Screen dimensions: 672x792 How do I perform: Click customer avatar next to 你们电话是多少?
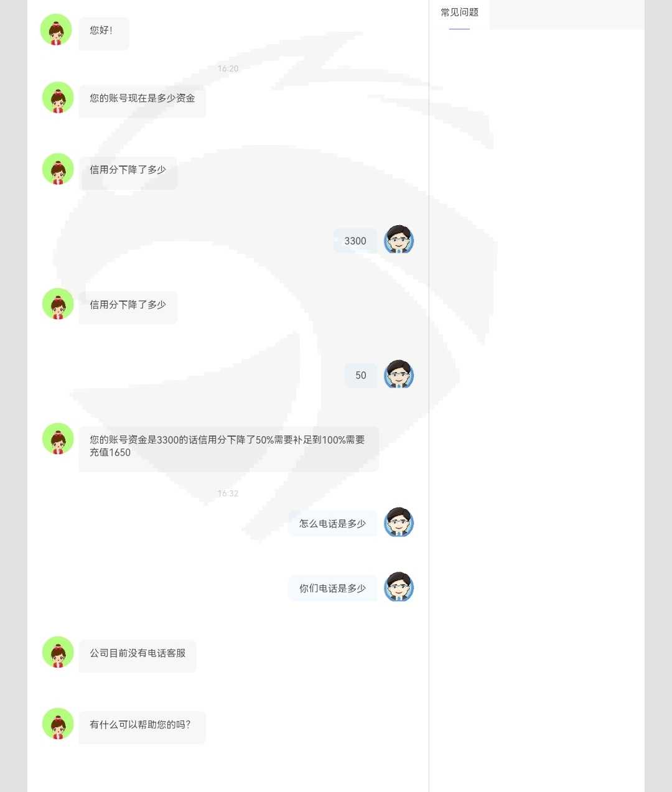tap(399, 587)
